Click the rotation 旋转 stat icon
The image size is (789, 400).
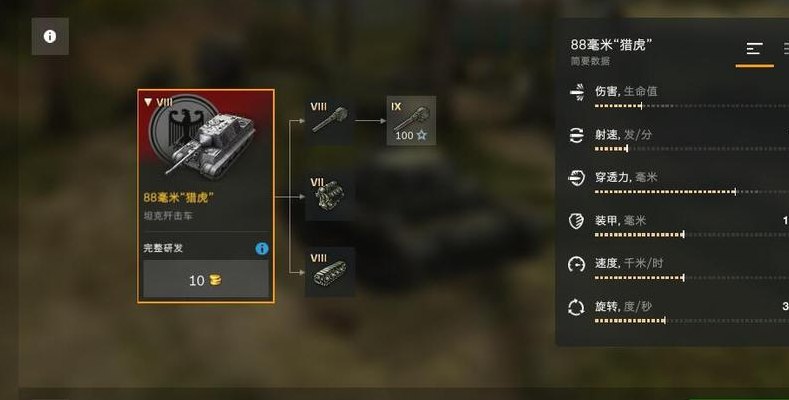[577, 307]
